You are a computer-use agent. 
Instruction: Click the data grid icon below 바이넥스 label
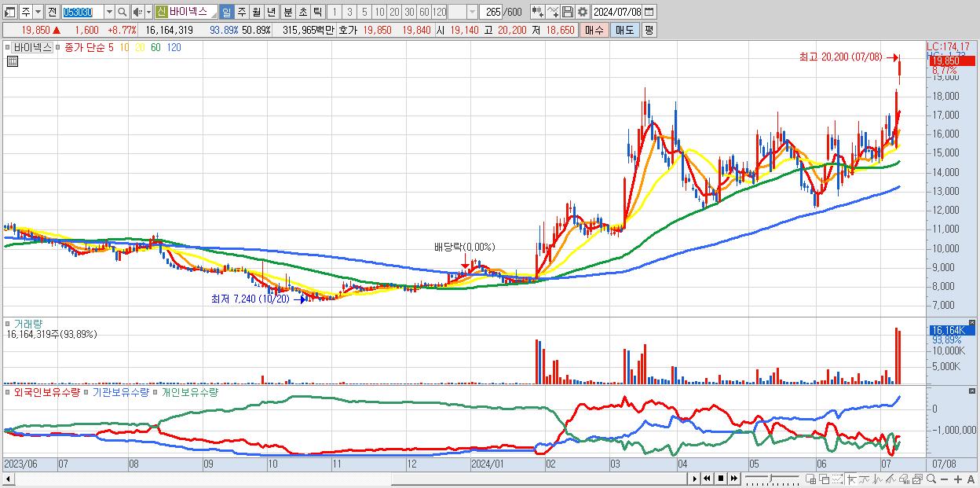click(x=13, y=61)
